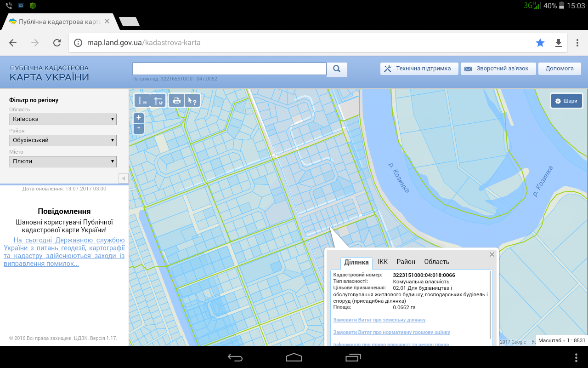Collapse the left sidebar panel arrow
Screen dimensions: 588x368
click(123, 178)
